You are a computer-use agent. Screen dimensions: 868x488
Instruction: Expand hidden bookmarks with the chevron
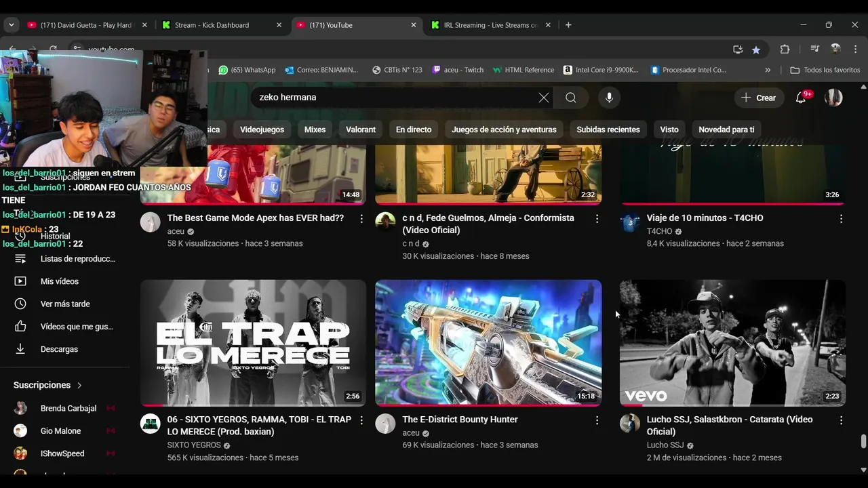[x=768, y=70]
